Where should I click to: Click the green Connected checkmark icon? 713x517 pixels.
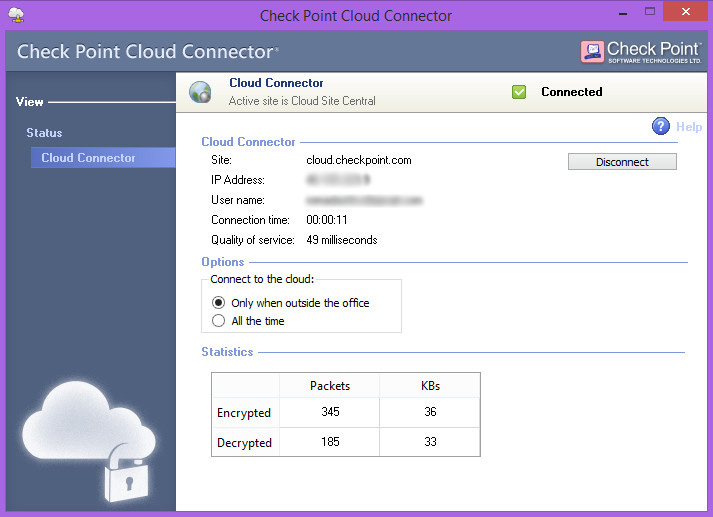[519, 92]
